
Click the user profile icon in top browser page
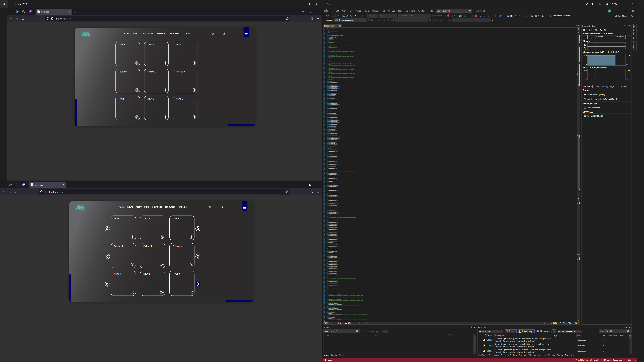[224, 34]
